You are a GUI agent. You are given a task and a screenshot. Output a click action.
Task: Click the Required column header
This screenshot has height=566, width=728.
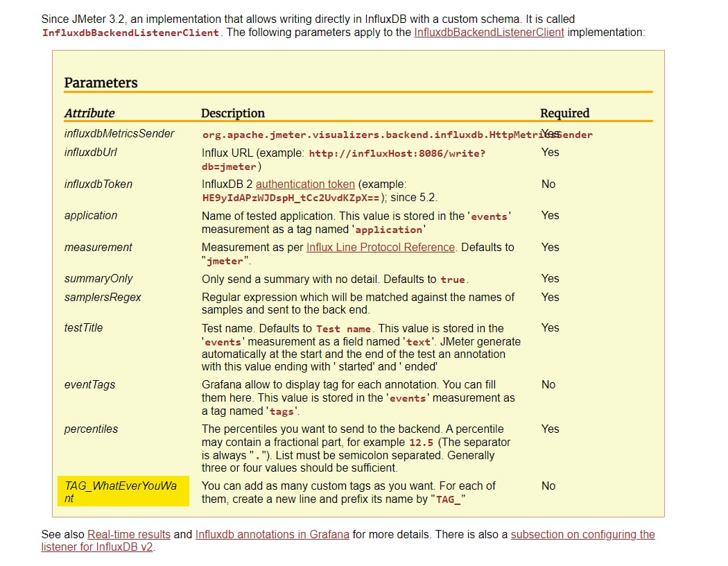click(564, 113)
